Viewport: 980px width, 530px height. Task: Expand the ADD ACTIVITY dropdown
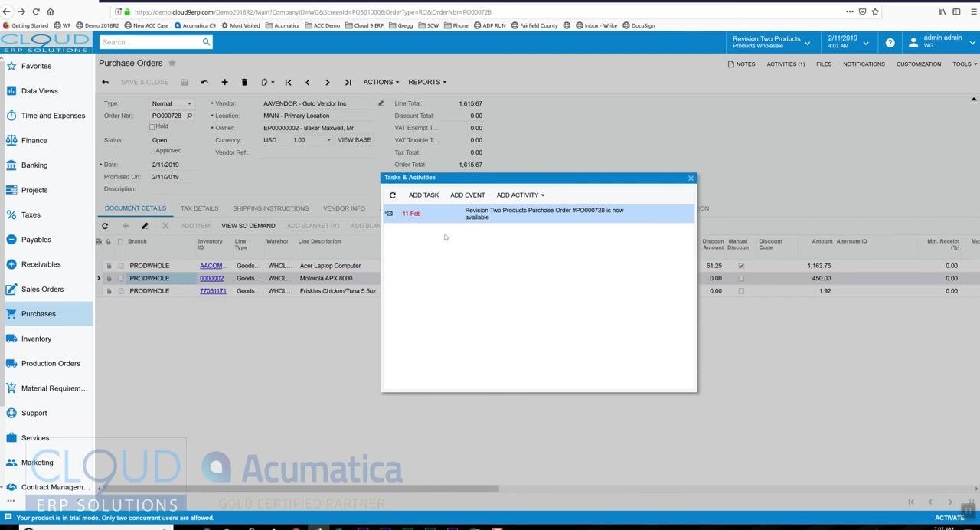(520, 195)
